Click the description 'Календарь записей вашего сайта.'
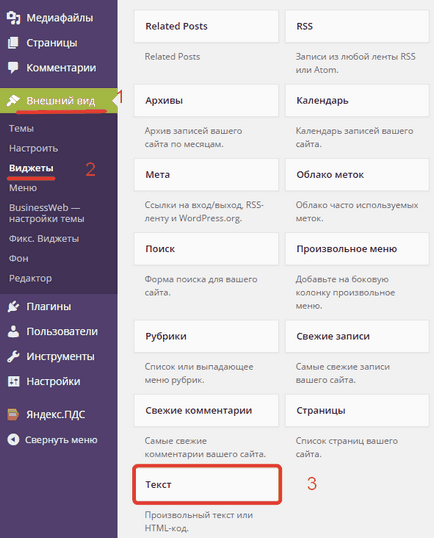This screenshot has width=434, height=538. pos(354,137)
